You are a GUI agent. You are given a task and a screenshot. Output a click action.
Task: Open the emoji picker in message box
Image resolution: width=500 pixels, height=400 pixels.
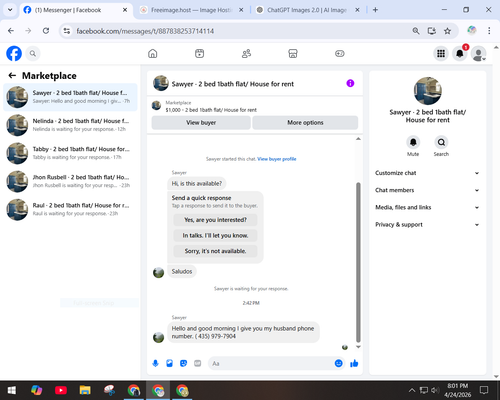pyautogui.click(x=338, y=363)
